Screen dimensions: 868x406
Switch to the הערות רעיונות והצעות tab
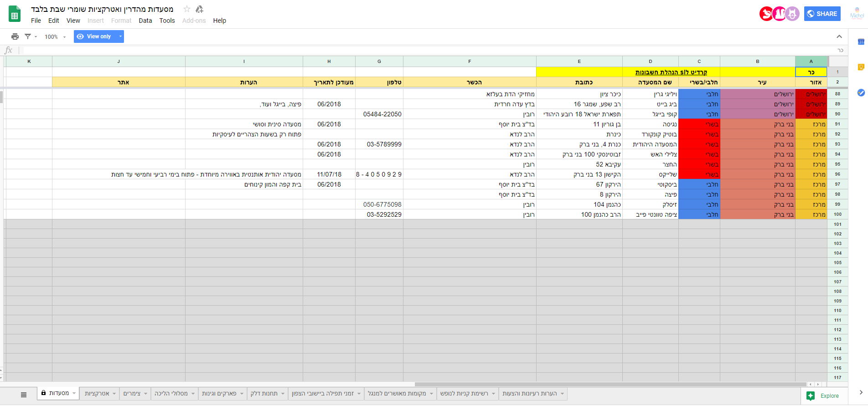[x=529, y=393]
